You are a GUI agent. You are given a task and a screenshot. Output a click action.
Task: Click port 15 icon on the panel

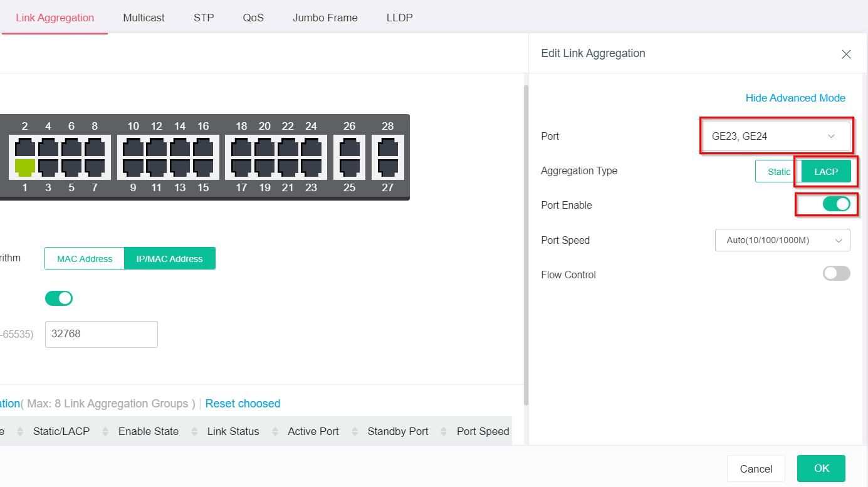click(x=203, y=167)
